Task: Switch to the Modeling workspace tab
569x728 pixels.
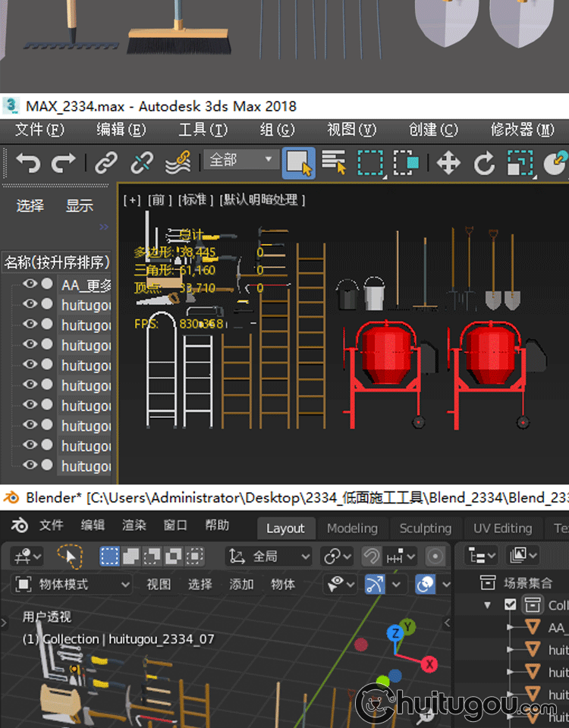Action: (x=352, y=528)
